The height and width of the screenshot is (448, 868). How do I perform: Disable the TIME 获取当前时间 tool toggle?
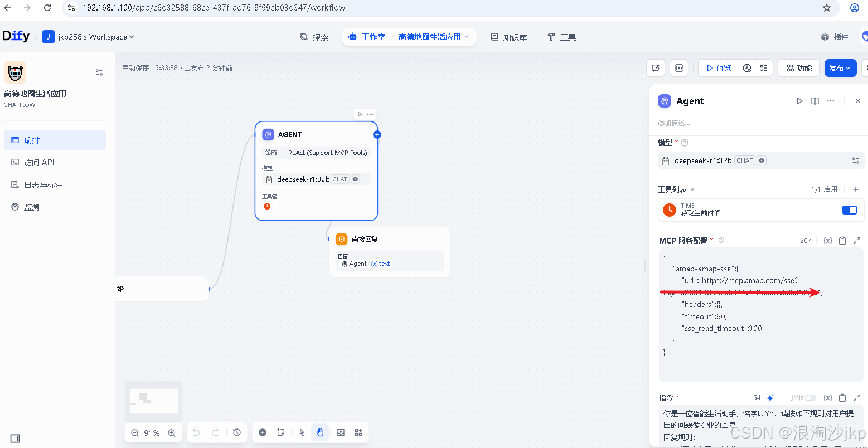pos(850,210)
